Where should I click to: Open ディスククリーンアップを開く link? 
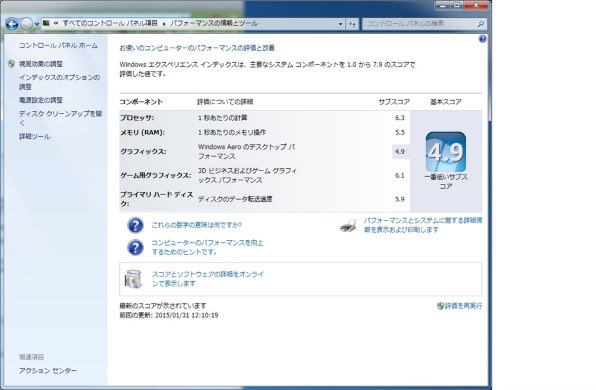click(60, 118)
